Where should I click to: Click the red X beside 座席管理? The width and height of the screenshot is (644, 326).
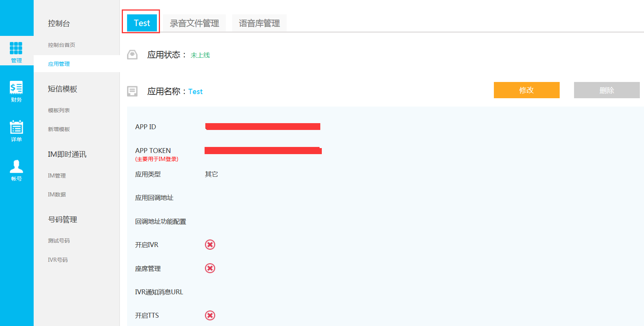210,268
